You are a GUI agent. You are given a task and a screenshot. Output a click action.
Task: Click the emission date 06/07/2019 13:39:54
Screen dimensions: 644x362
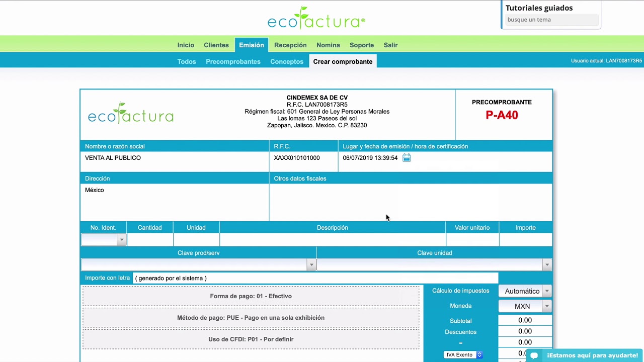pos(370,158)
